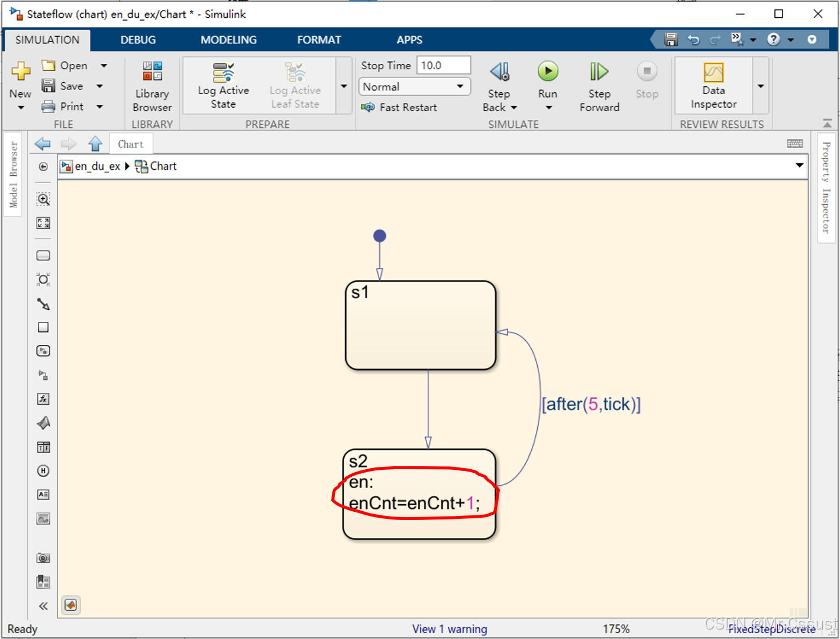This screenshot has width=840, height=639.
Task: Click the Stop Time input field
Action: click(x=443, y=66)
